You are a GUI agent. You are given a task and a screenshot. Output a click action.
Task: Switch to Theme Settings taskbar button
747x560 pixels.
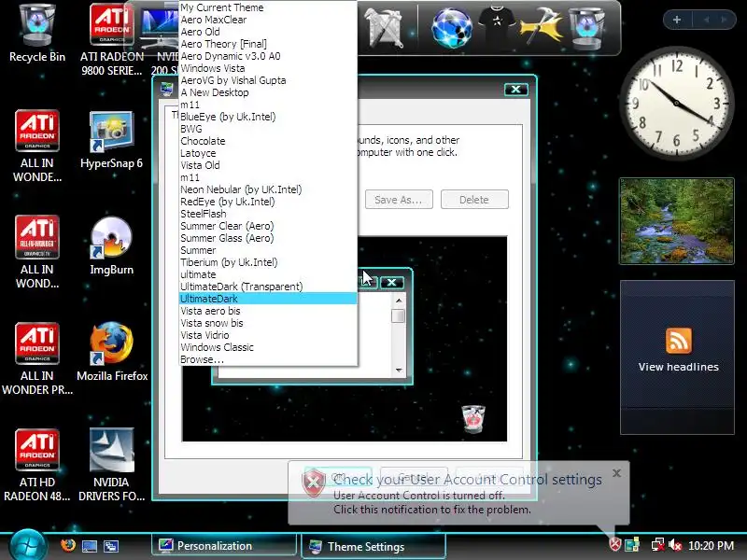tap(373, 546)
